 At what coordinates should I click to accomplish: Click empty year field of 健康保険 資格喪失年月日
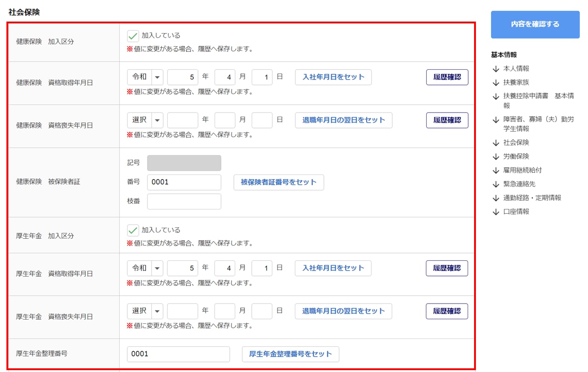(x=183, y=120)
